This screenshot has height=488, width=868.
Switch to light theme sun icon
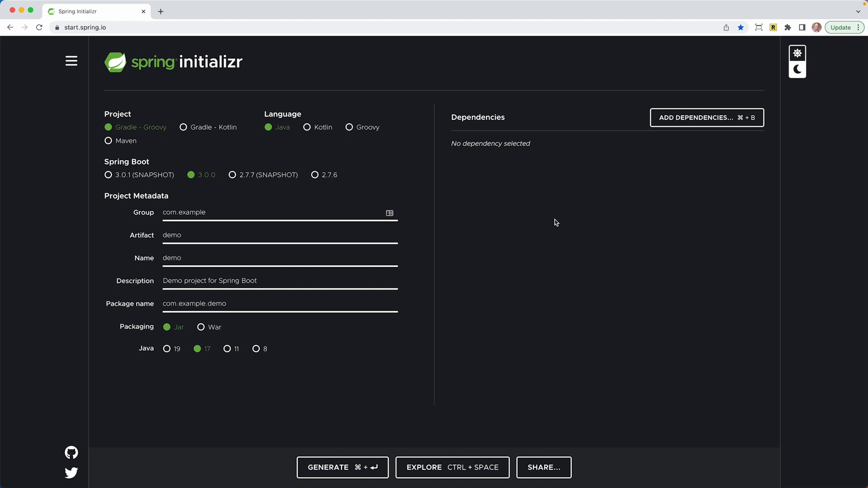[797, 53]
